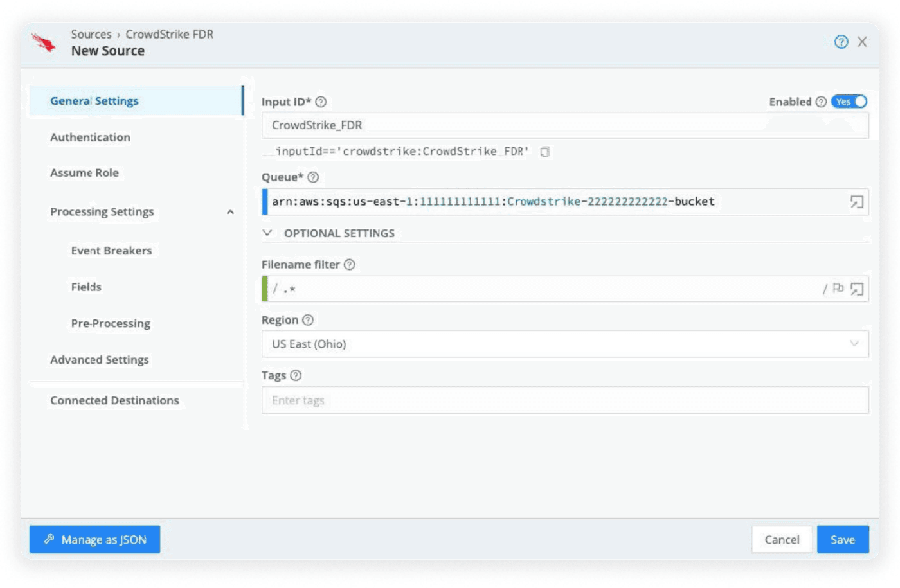The width and height of the screenshot is (900, 588).
Task: Close the New Source dialog
Action: 862,42
